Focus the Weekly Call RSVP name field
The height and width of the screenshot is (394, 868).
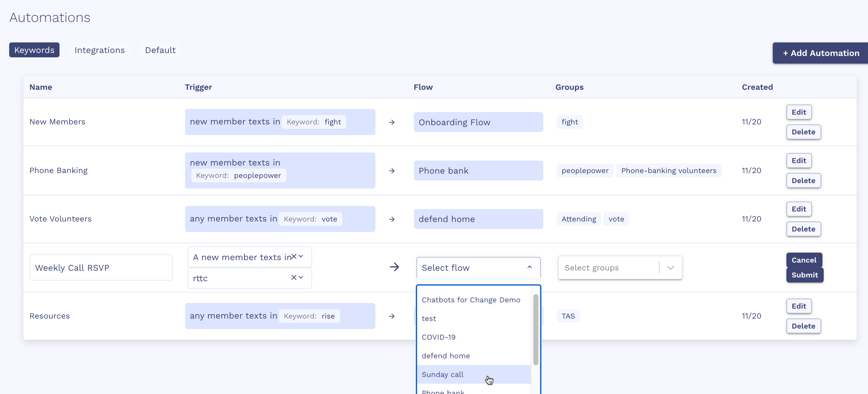[x=101, y=268]
